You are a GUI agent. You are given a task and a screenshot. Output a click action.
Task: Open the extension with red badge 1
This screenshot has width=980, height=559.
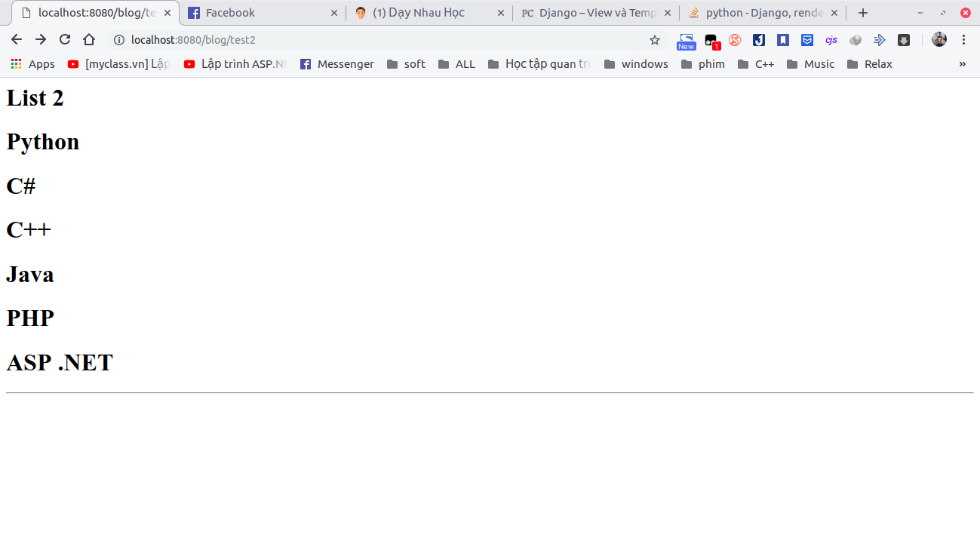[711, 41]
